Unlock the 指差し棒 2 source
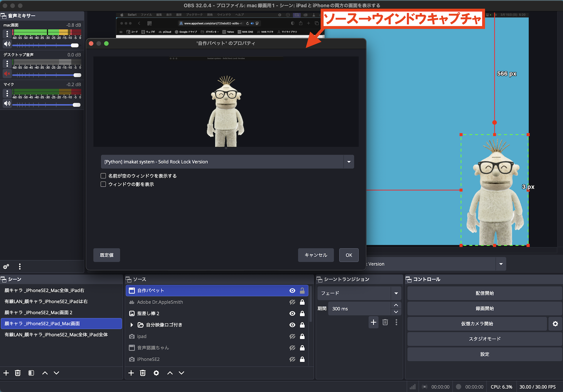This screenshot has width=563, height=392. [x=302, y=313]
